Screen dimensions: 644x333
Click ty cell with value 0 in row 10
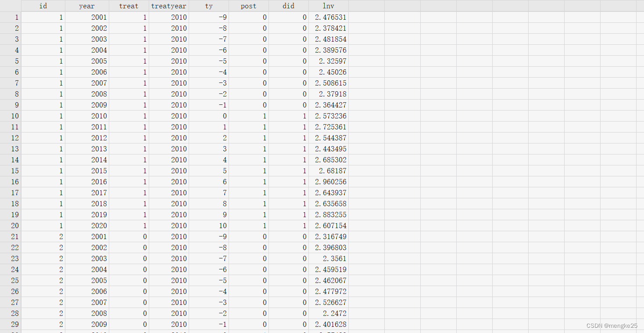(209, 116)
